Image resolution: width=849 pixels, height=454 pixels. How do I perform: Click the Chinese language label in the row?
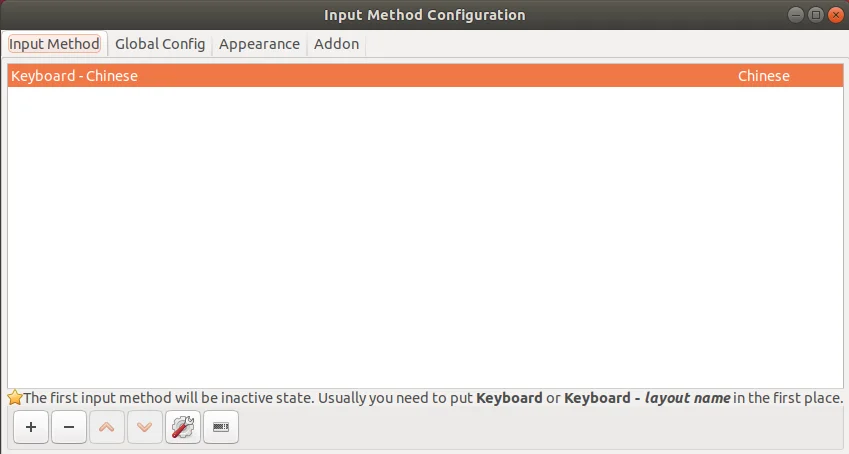click(763, 76)
